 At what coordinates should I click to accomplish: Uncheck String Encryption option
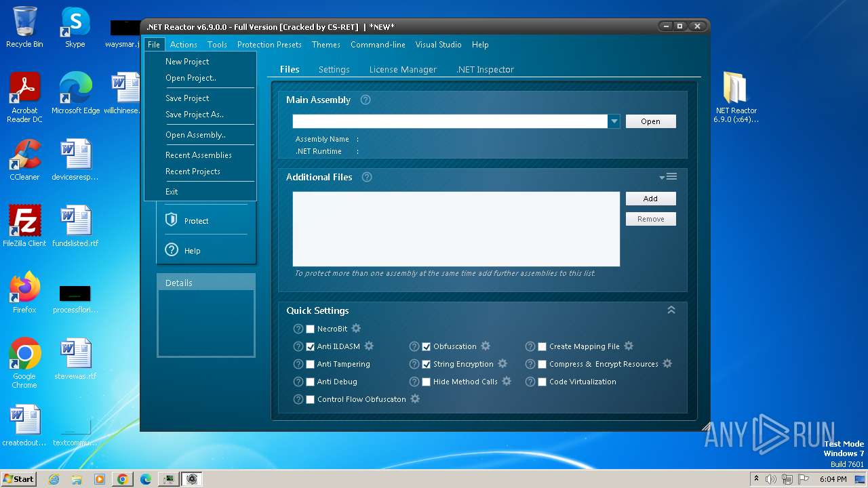426,364
